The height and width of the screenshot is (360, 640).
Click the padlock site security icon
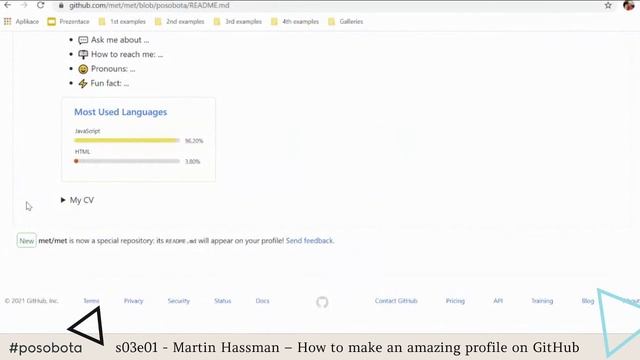point(61,6)
